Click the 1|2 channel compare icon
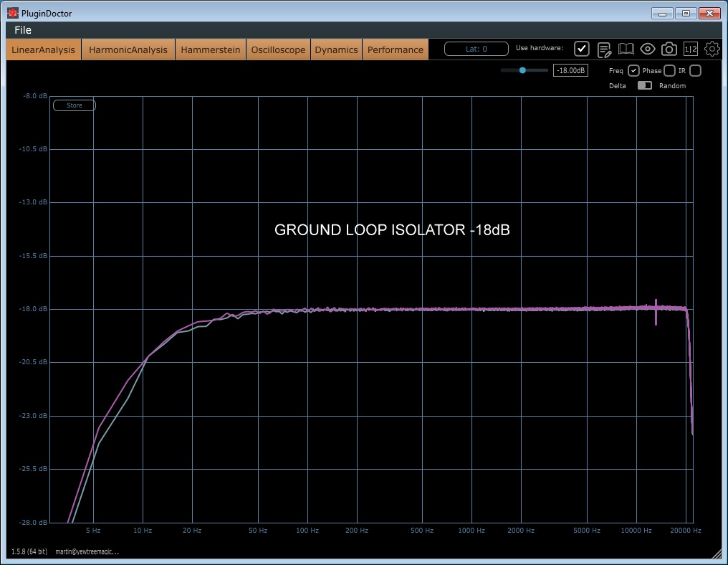Image resolution: width=728 pixels, height=565 pixels. 690,49
